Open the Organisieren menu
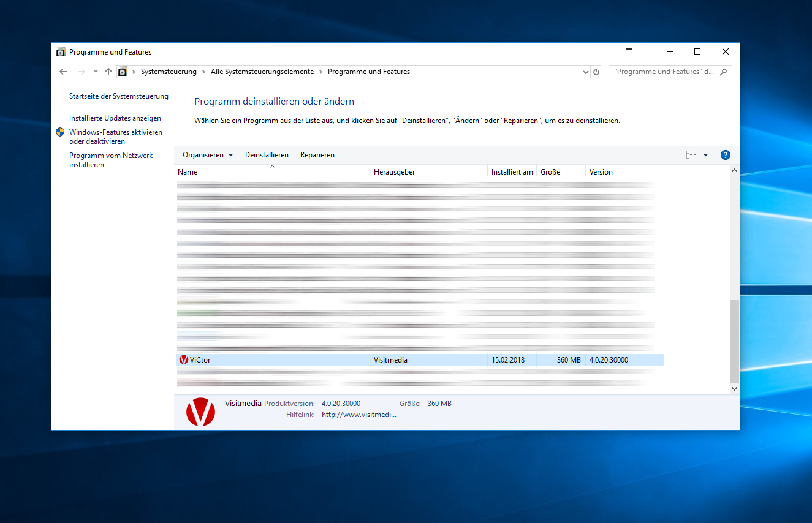Viewport: 812px width, 523px height. pos(207,155)
